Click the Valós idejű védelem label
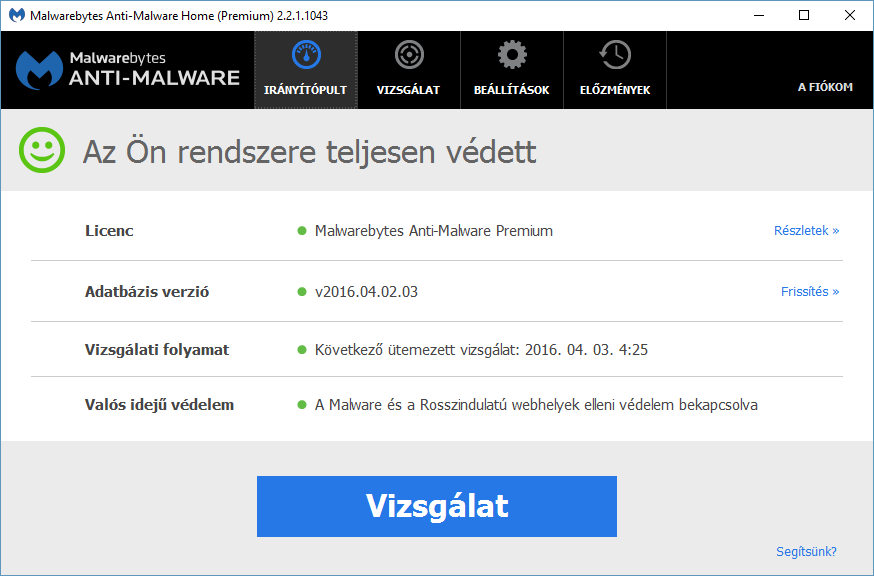874x576 pixels. pos(159,405)
